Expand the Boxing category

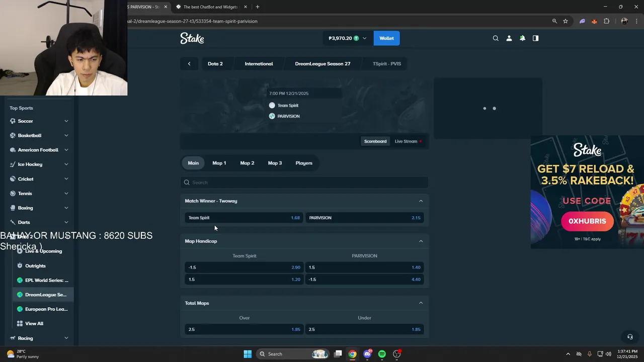66,208
